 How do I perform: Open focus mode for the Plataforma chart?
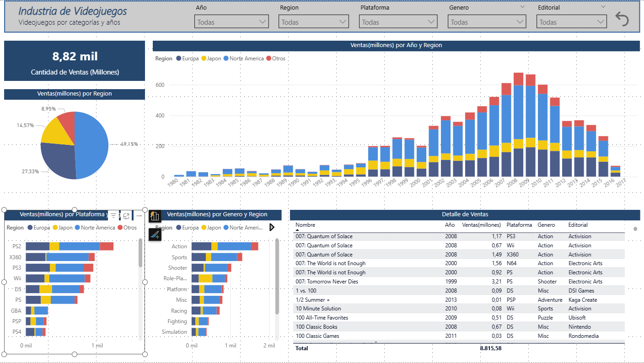(x=126, y=215)
